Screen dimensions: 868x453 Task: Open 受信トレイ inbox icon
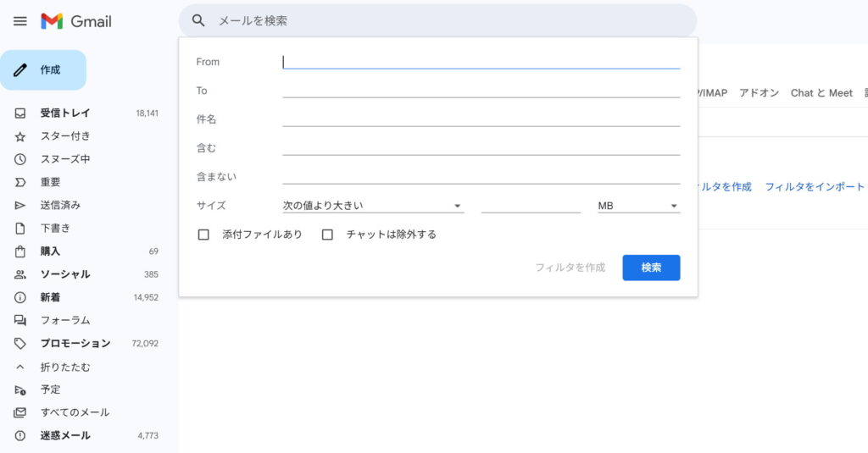point(20,113)
